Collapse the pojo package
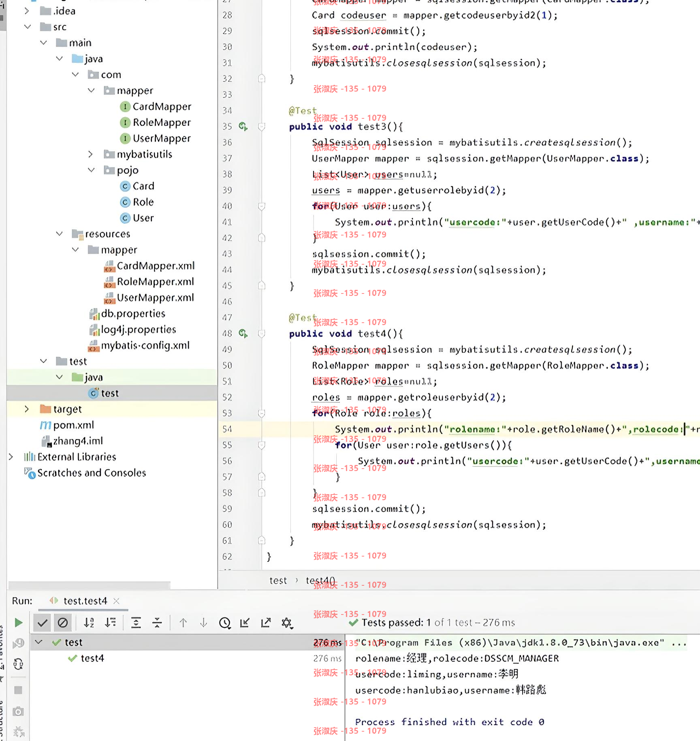700x741 pixels. [91, 170]
